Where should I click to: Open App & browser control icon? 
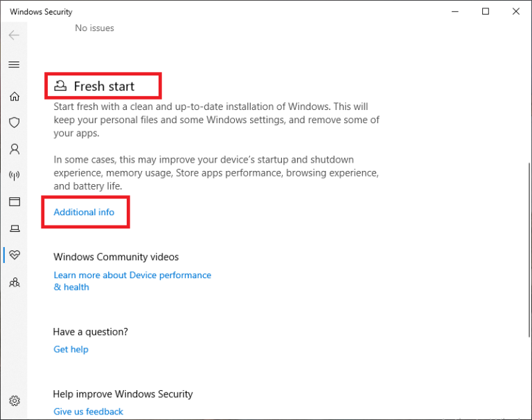pyautogui.click(x=14, y=202)
